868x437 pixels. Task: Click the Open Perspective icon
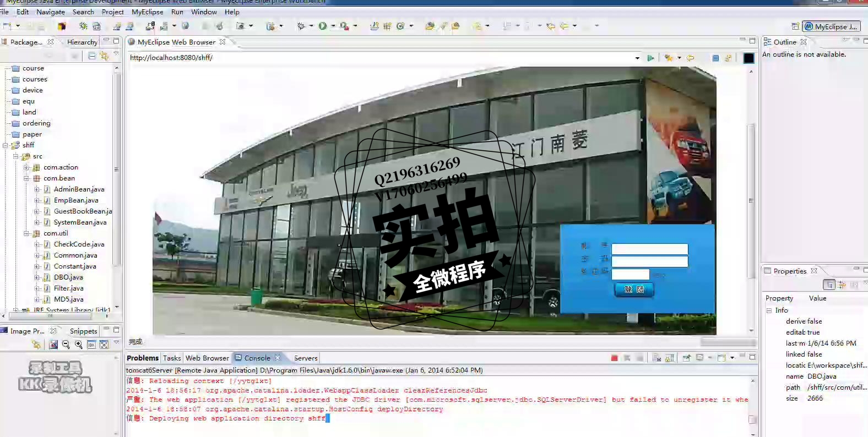point(795,26)
